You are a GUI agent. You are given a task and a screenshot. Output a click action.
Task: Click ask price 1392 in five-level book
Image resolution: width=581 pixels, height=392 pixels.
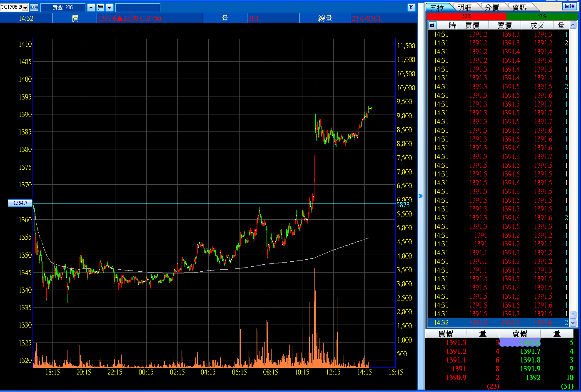[533, 377]
